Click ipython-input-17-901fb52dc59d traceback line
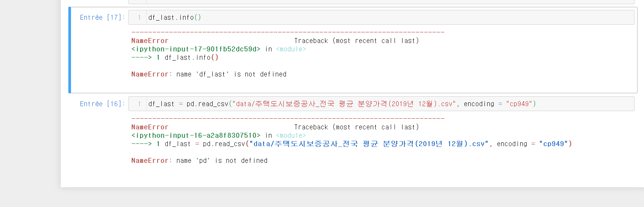644x207 pixels. click(218, 49)
